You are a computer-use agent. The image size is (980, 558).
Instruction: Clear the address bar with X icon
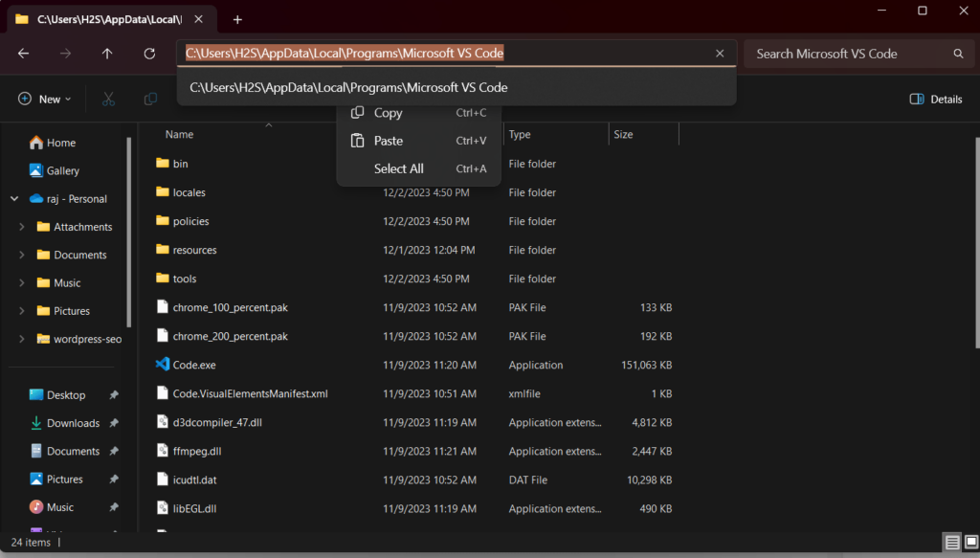point(720,54)
